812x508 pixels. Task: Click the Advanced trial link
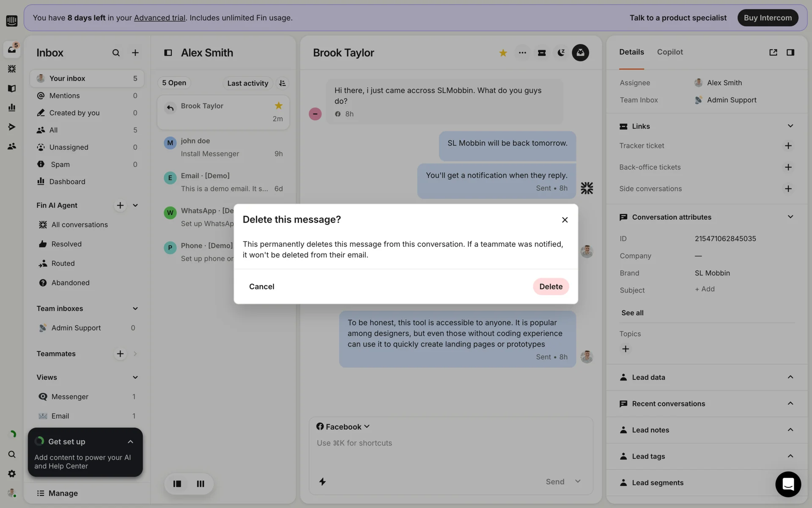point(159,18)
